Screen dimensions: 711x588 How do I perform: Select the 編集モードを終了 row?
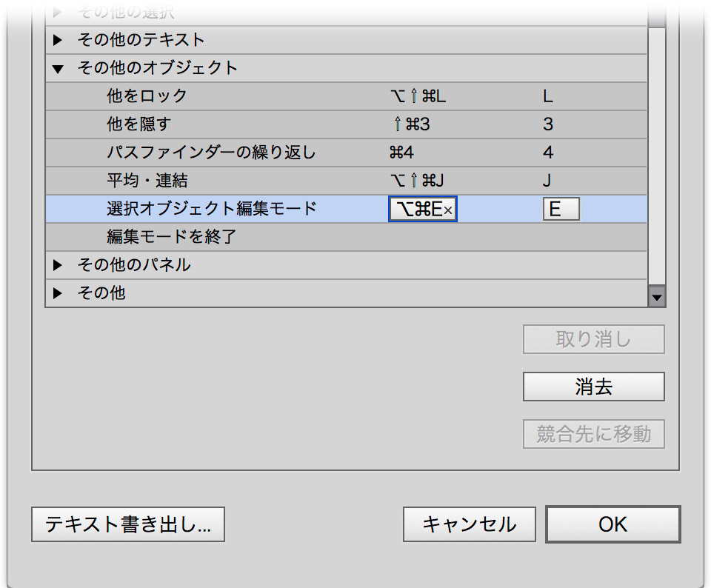click(346, 237)
